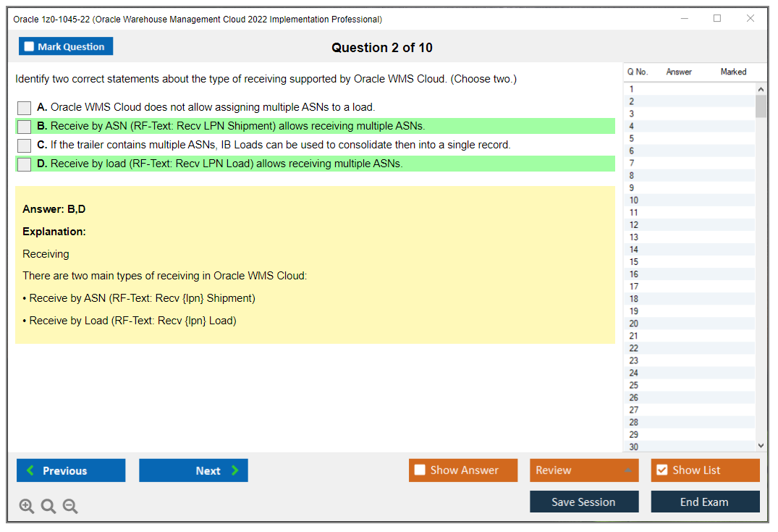Click the green left arrow on Previous button
Screen dimensions: 778x532
tap(29, 470)
